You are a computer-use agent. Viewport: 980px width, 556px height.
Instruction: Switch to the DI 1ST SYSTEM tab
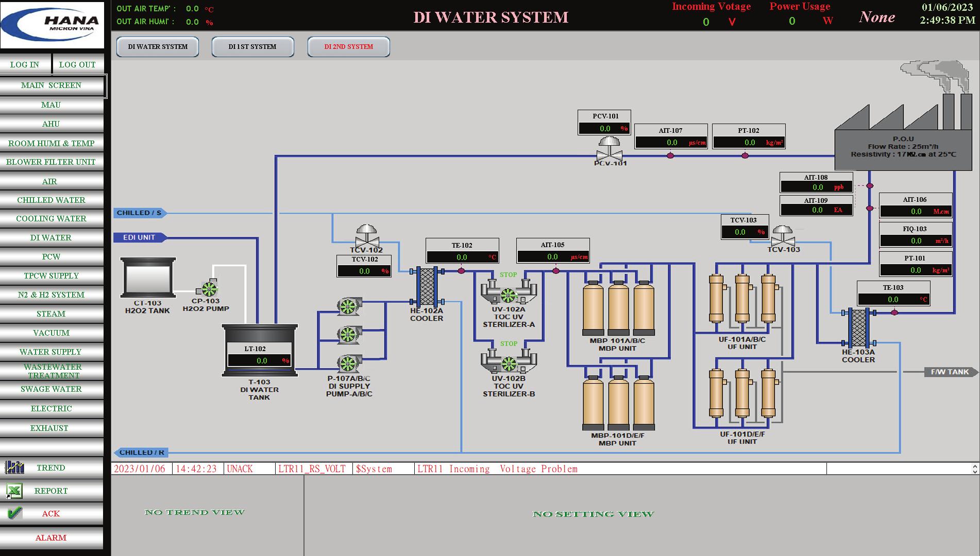tap(252, 46)
